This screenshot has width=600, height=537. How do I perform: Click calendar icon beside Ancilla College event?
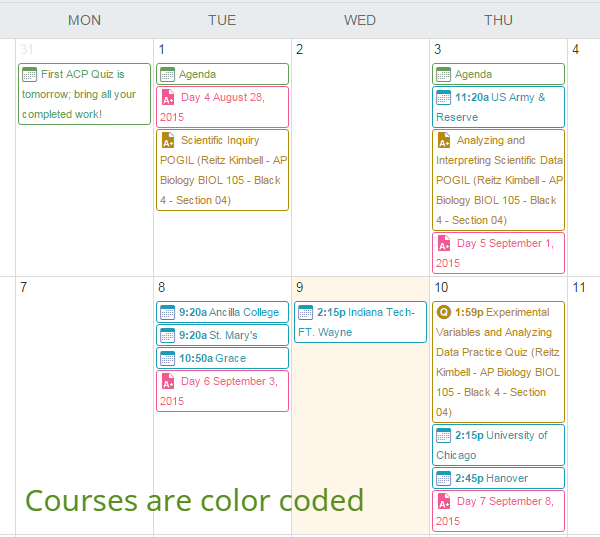pyautogui.click(x=168, y=312)
